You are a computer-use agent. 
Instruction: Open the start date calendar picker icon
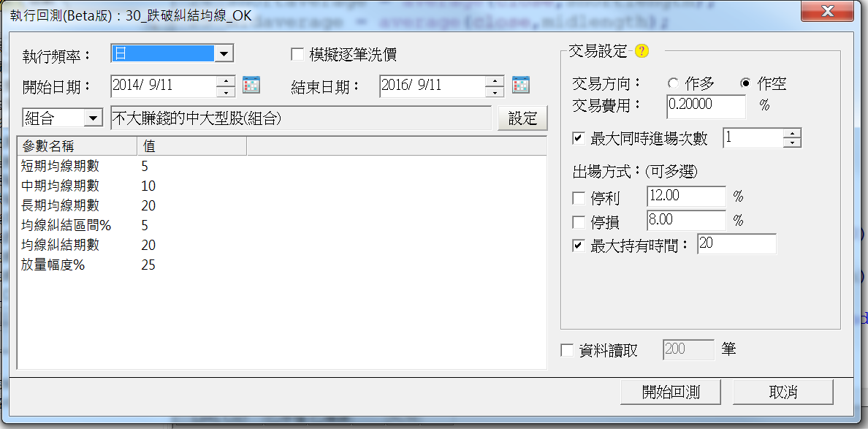251,85
